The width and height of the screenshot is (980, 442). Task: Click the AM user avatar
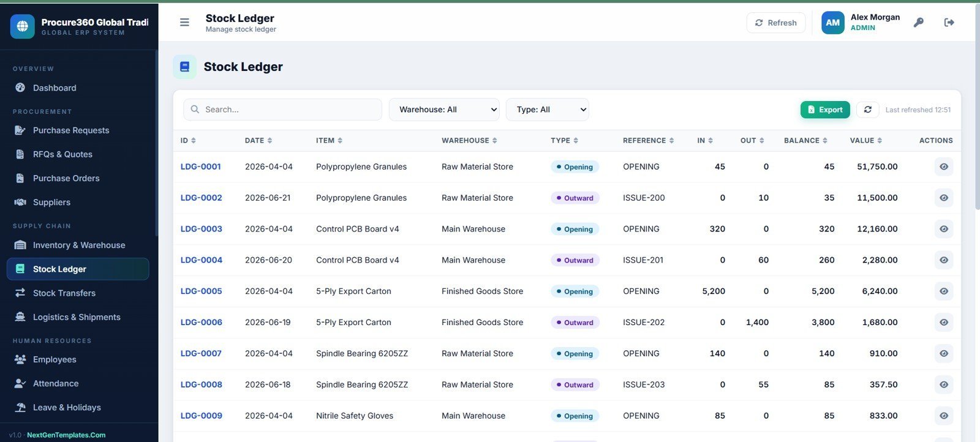[x=832, y=23]
